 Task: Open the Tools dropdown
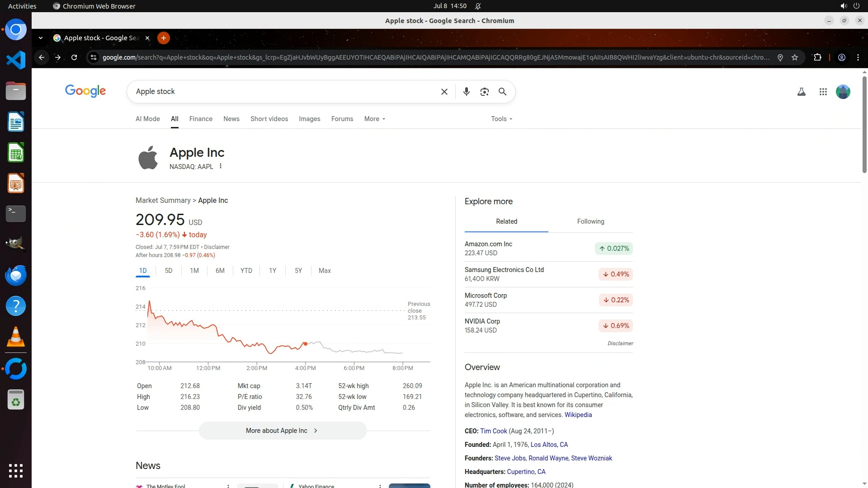[501, 119]
